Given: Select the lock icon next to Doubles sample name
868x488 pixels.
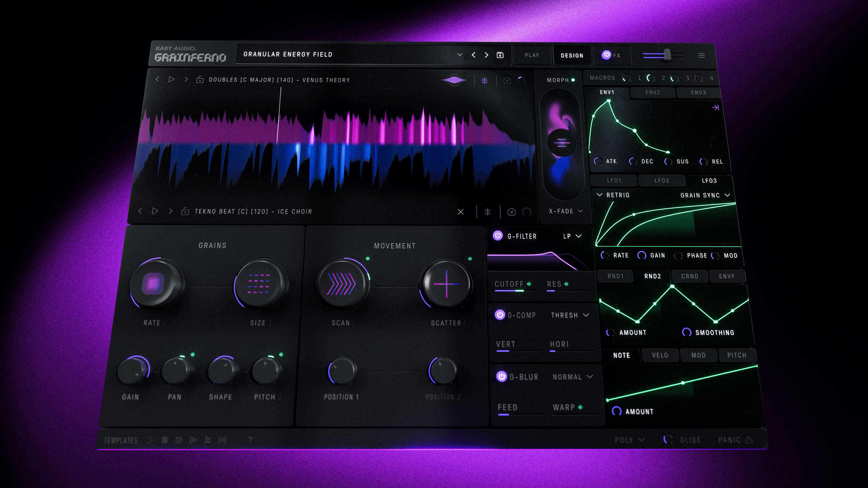Looking at the screenshot, I should tap(200, 79).
